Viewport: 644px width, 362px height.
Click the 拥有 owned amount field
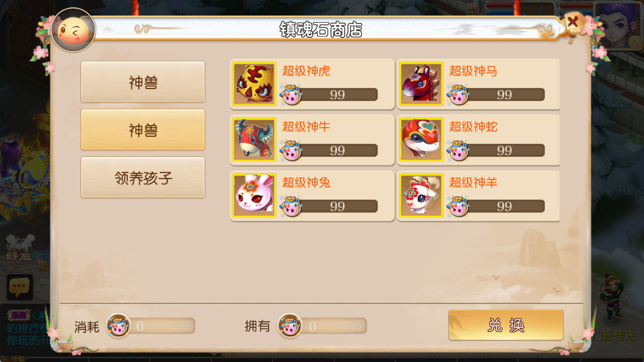coord(332,326)
